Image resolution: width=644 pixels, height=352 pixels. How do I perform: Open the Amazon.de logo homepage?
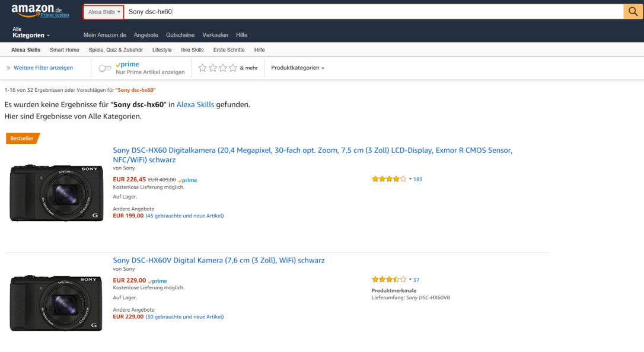click(37, 10)
